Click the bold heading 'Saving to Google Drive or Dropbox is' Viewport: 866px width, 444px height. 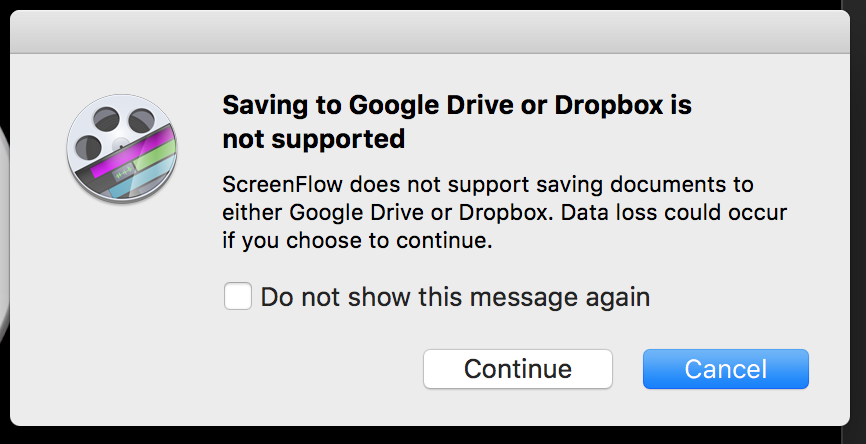(x=457, y=105)
